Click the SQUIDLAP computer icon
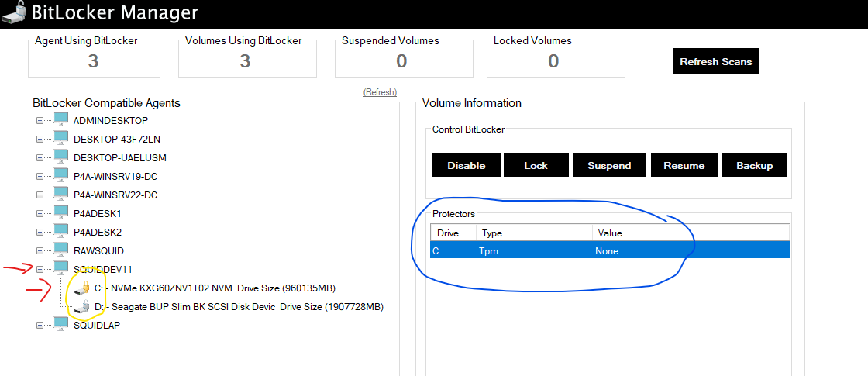This screenshot has width=868, height=376. pos(61,325)
